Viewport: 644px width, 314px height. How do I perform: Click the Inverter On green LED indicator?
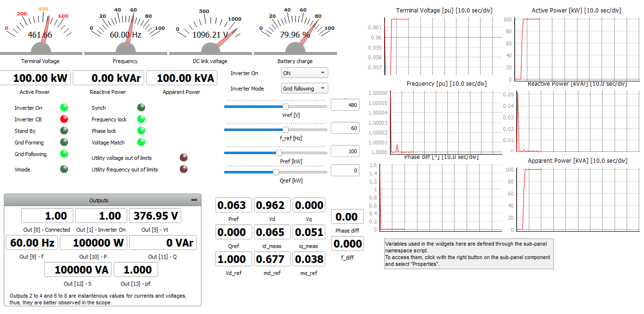tap(64, 107)
